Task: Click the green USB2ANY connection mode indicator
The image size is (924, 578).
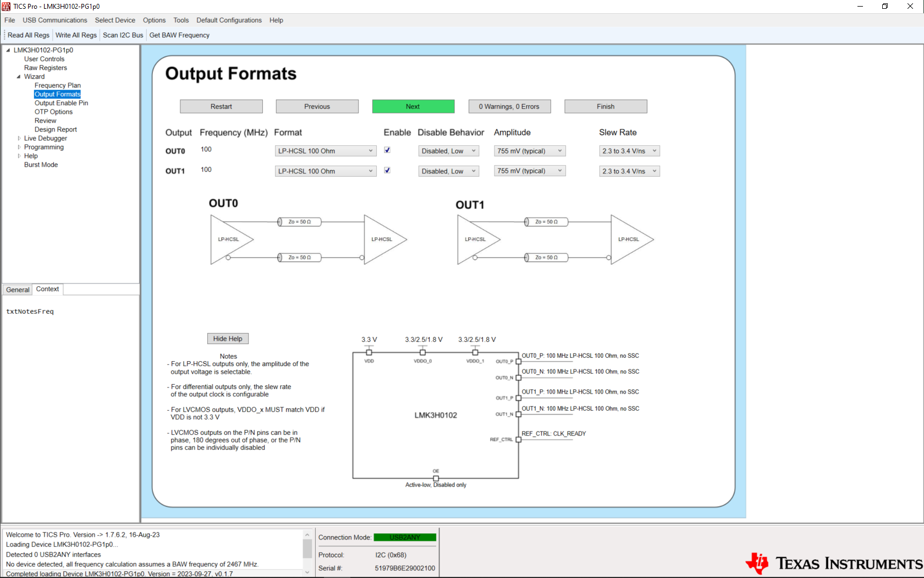Action: [405, 537]
